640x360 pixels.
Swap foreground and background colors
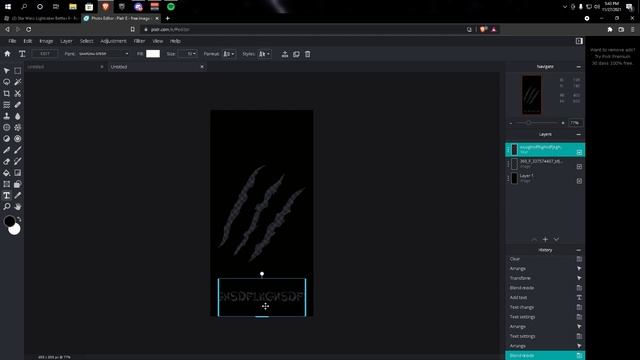tap(19, 220)
